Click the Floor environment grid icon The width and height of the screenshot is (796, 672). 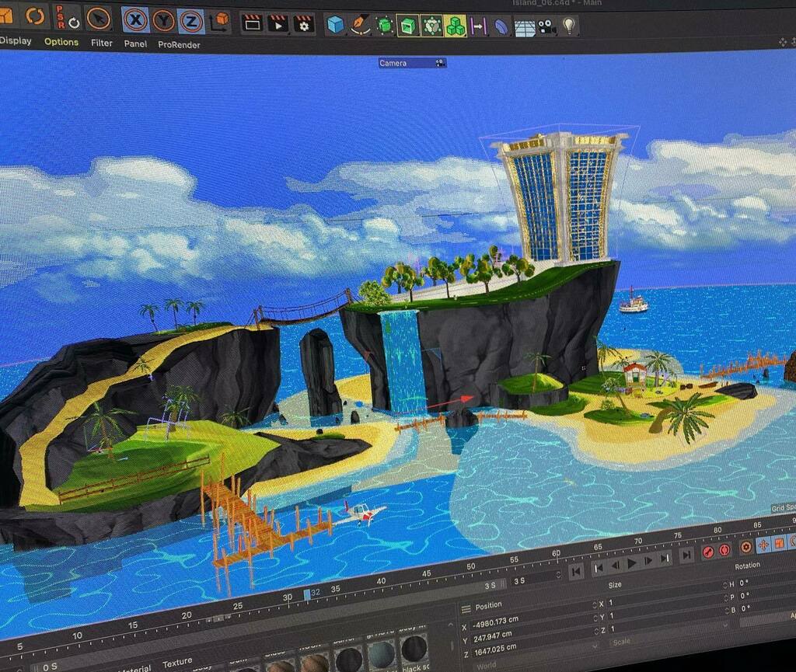(525, 27)
